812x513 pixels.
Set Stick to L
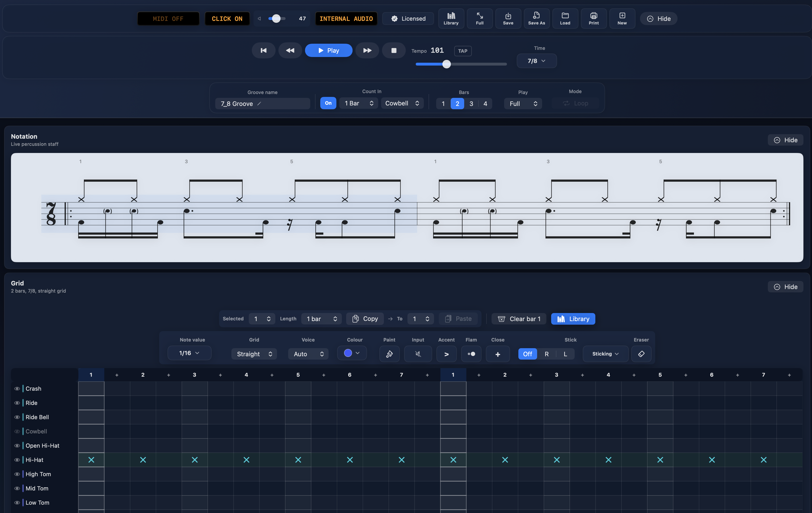pos(565,354)
